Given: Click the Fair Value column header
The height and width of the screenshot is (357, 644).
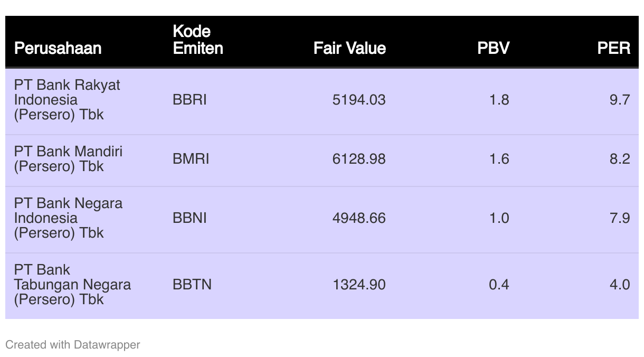Looking at the screenshot, I should point(349,49).
